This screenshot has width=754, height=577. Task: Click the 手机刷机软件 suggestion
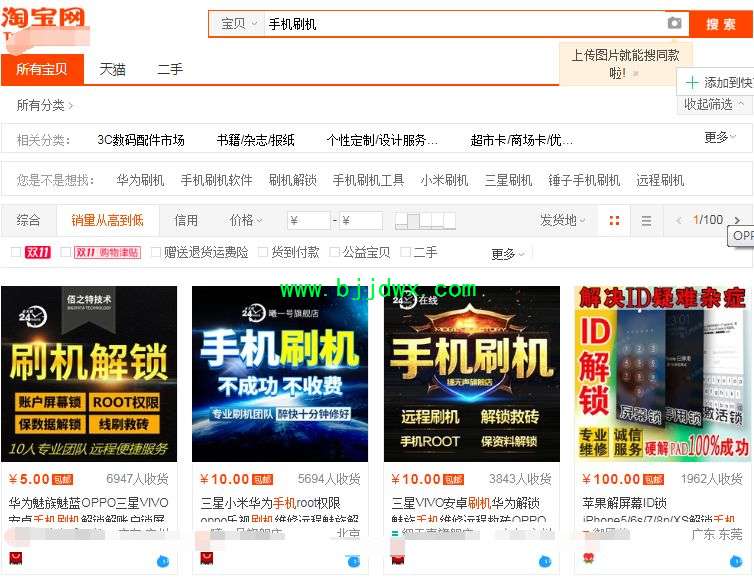[x=216, y=180]
